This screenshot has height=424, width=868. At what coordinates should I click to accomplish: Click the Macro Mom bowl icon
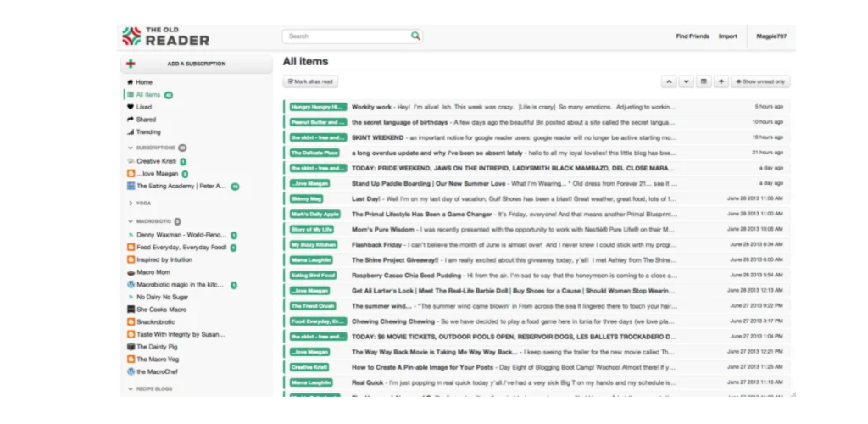[x=131, y=272]
